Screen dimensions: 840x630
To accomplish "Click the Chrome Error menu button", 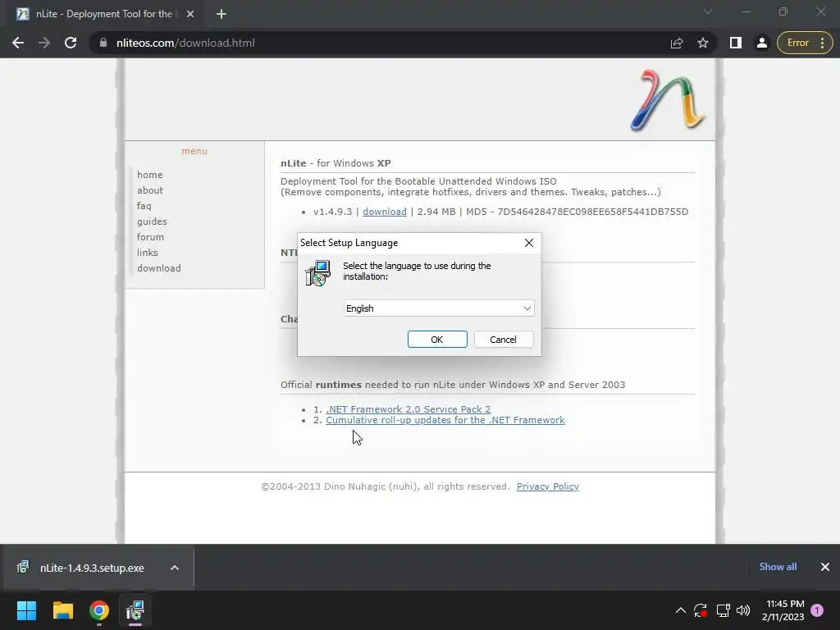I will pyautogui.click(x=805, y=43).
